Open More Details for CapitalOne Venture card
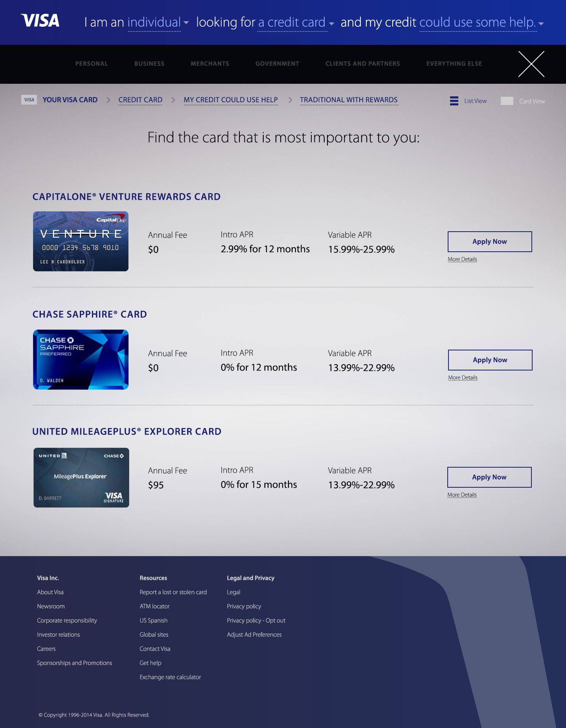The height and width of the screenshot is (728, 566). pos(462,259)
